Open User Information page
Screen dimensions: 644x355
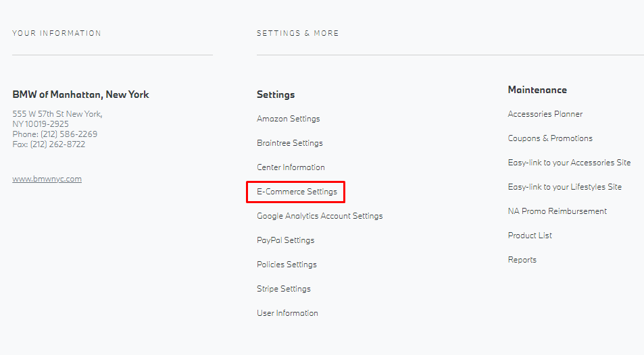(x=287, y=312)
